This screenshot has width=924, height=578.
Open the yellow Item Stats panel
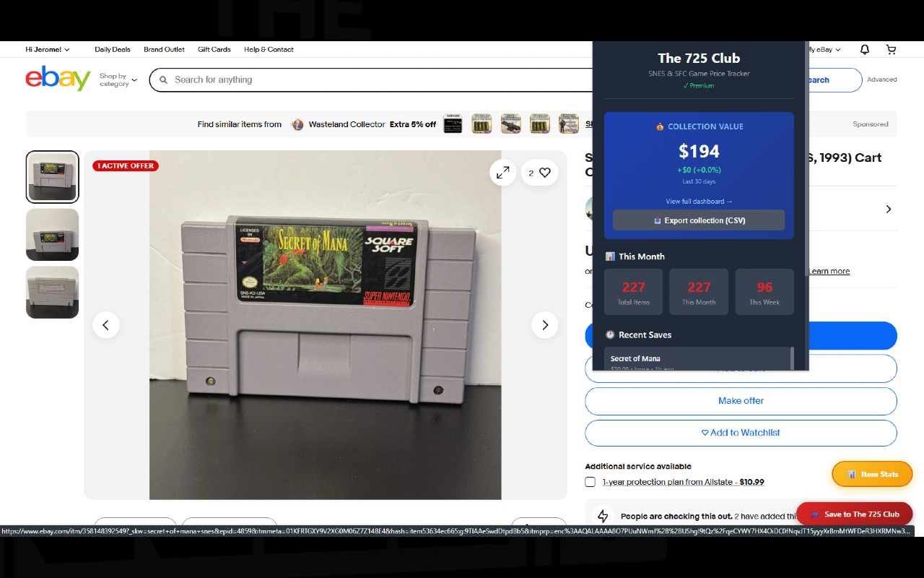(x=872, y=474)
